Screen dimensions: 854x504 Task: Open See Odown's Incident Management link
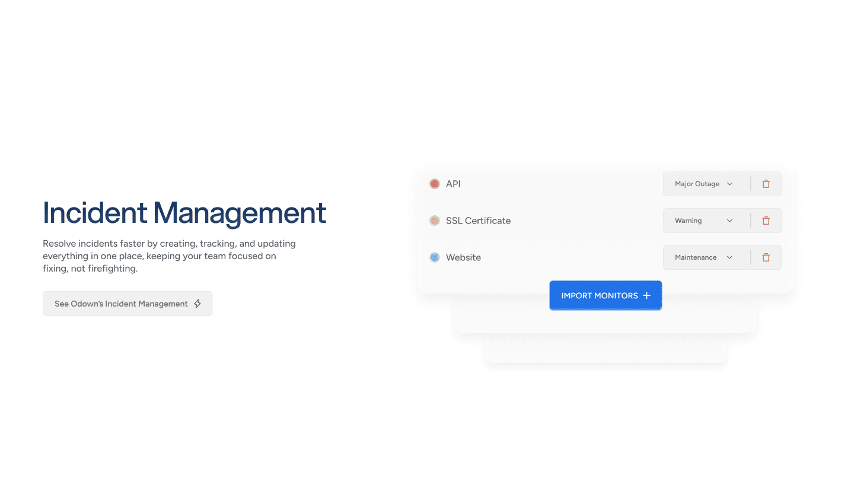(x=128, y=304)
